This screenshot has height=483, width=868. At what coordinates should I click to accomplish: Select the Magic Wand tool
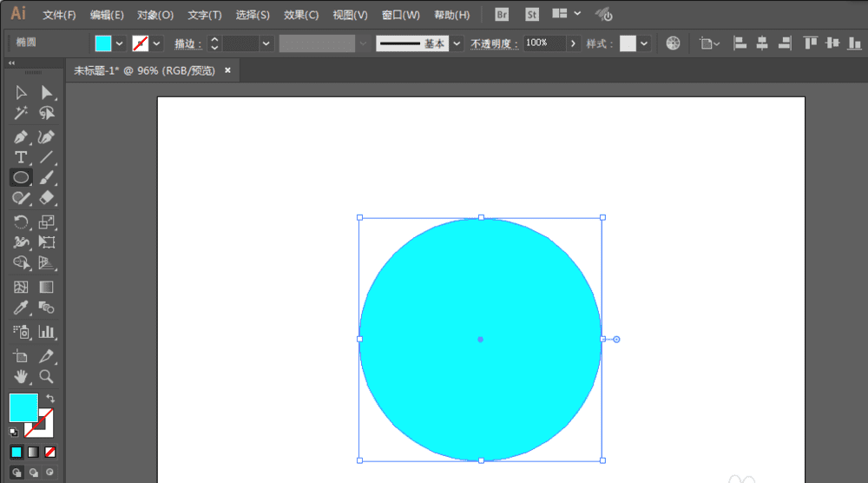pos(22,113)
